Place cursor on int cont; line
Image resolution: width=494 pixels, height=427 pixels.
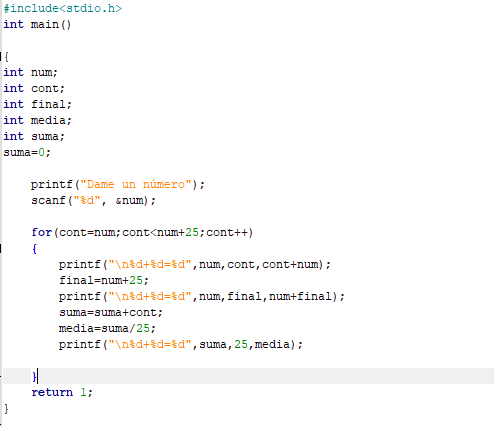pyautogui.click(x=34, y=88)
